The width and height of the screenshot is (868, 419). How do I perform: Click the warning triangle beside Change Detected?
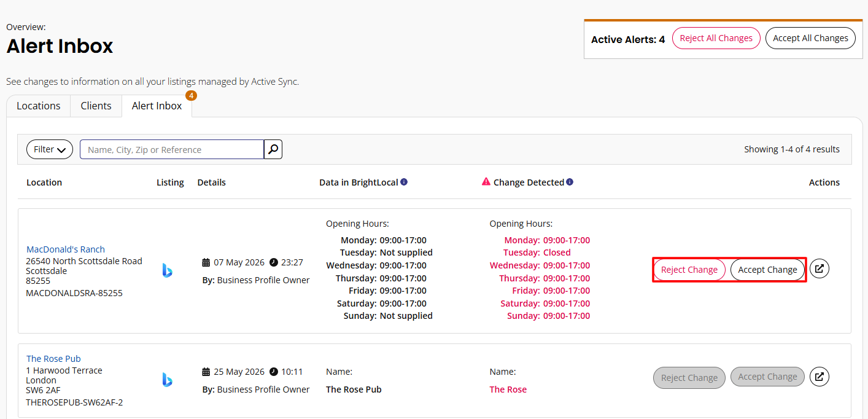[x=486, y=182]
